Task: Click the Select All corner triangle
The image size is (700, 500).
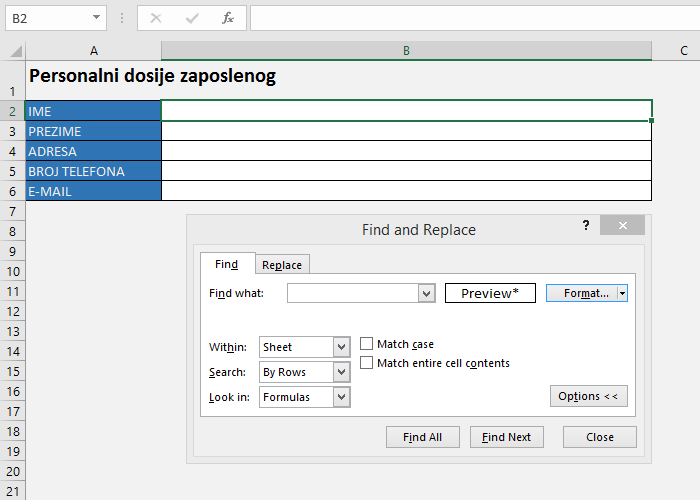Action: [x=13, y=51]
